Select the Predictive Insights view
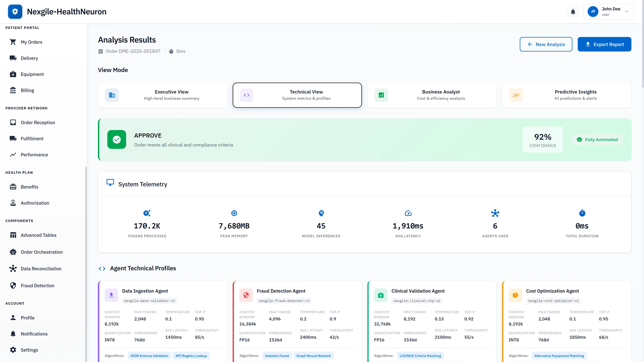644x362 pixels. [x=567, y=95]
